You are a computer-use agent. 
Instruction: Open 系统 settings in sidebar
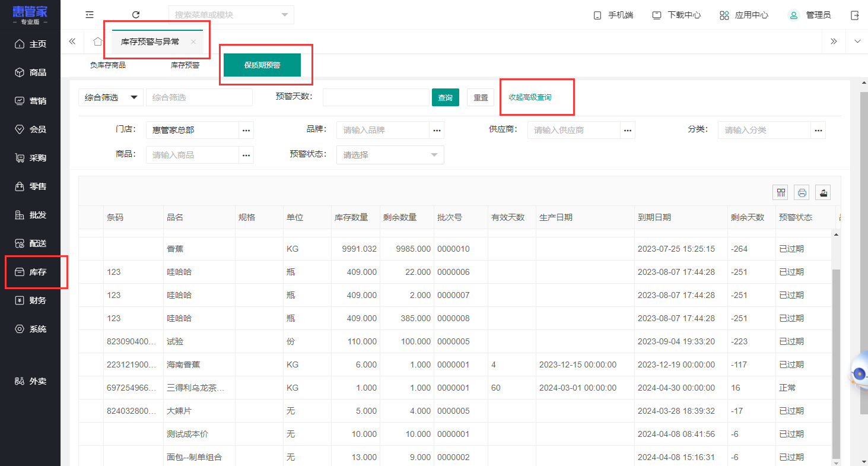click(30, 329)
